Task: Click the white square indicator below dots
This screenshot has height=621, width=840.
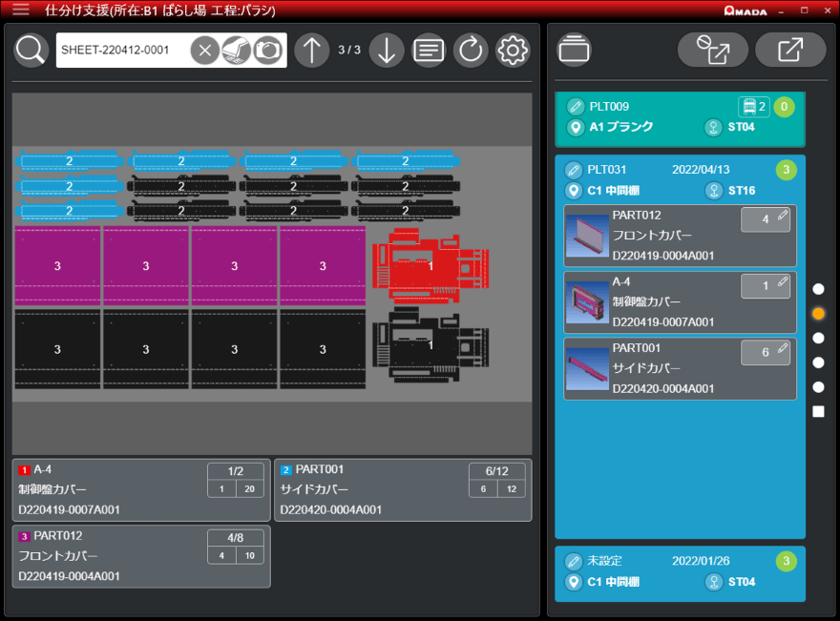Action: point(818,412)
